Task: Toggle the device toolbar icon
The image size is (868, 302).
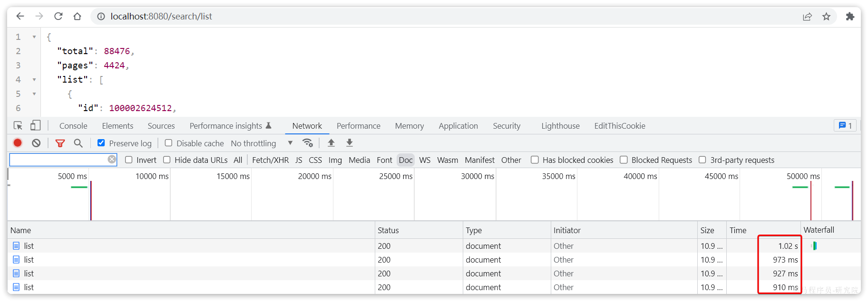Action: pos(35,126)
